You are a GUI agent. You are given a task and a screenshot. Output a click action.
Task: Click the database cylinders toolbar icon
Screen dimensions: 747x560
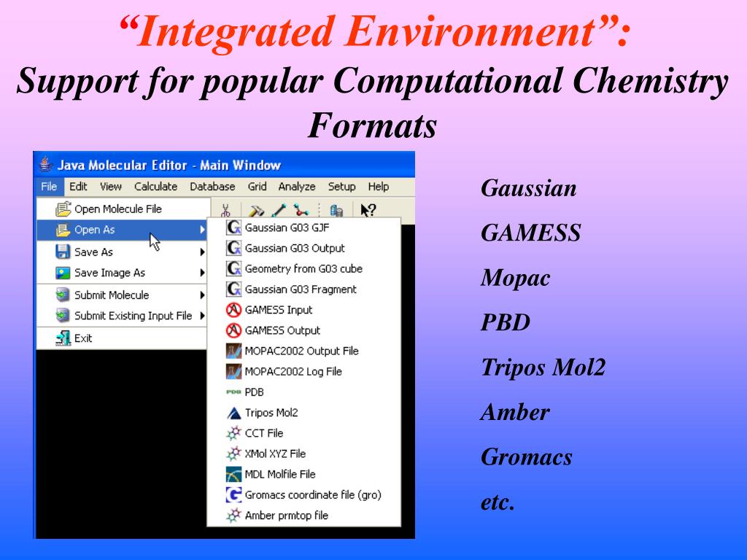(x=336, y=210)
